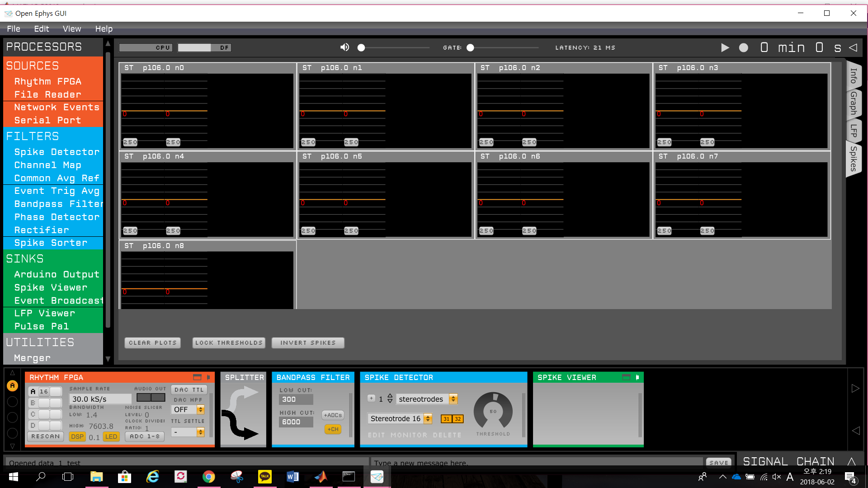Collapse the Signal Chain caret
Screen dimensions: 868x488
tap(851, 461)
